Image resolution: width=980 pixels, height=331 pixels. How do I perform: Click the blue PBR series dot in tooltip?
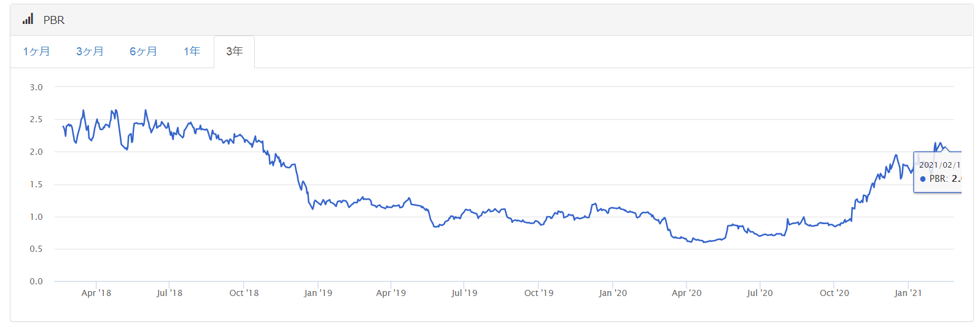(923, 179)
